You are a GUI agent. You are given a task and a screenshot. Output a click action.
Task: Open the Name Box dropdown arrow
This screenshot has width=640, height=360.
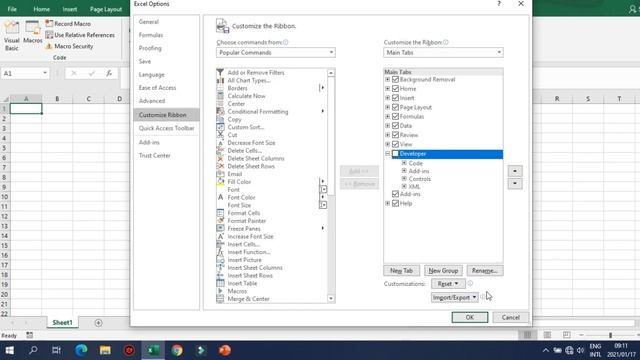(x=44, y=73)
